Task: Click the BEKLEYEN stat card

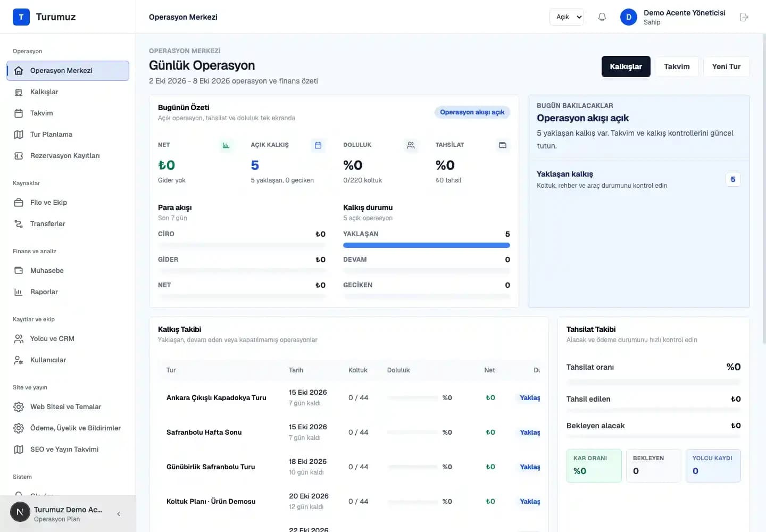Action: pos(654,465)
